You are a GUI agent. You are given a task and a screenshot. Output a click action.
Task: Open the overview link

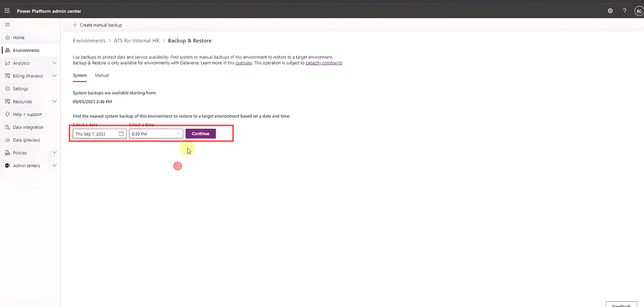point(244,63)
